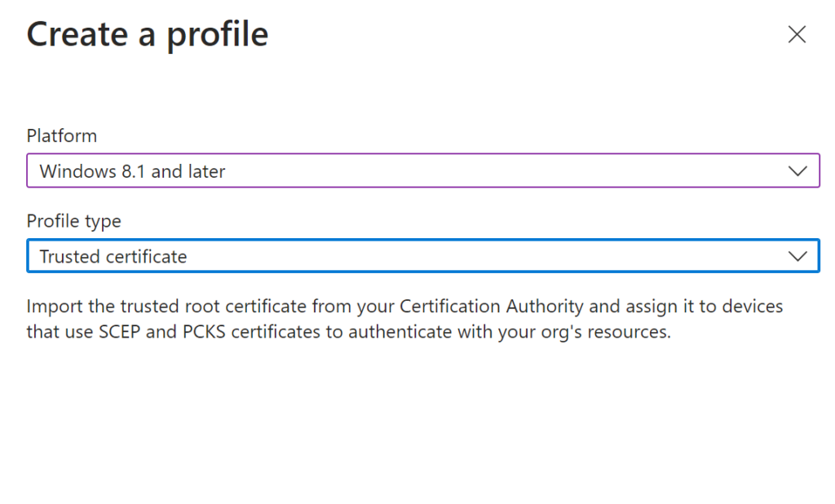Click the Platform field label
This screenshot has height=504, width=835.
pos(62,136)
